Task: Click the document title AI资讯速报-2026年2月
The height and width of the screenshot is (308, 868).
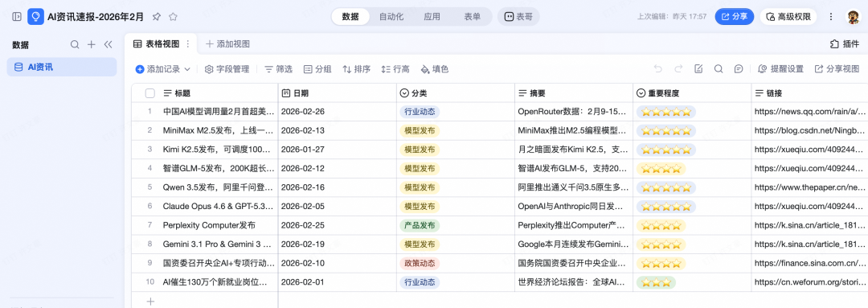Action: click(96, 17)
